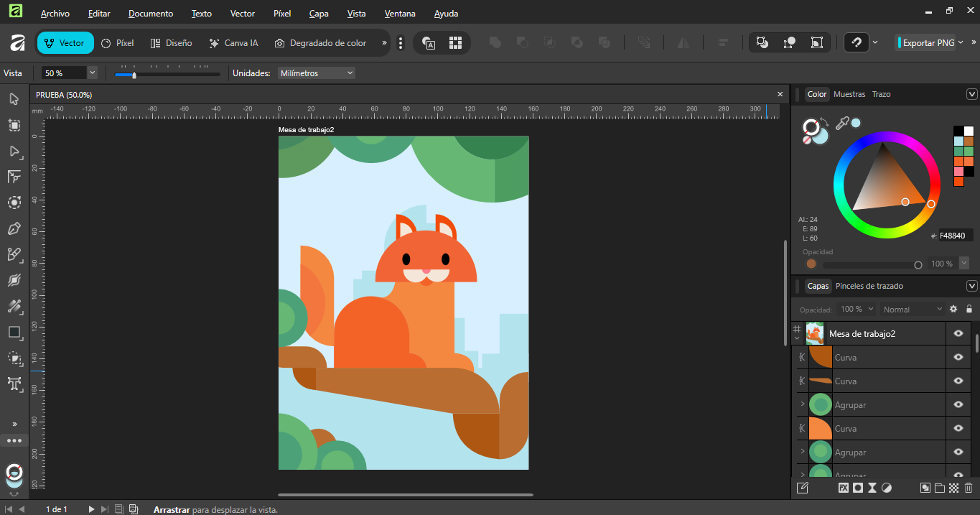
Task: Swap stroke and fill colors arrow
Action: (825, 123)
